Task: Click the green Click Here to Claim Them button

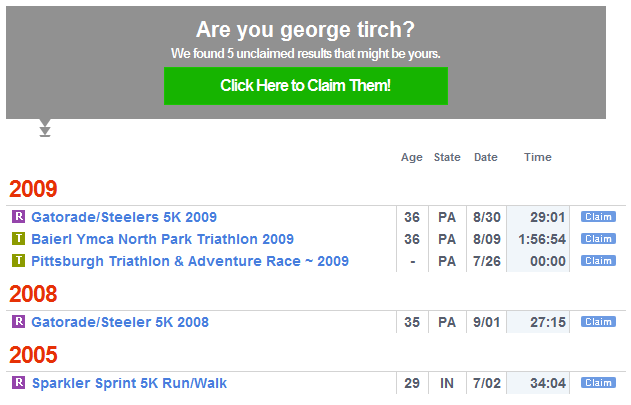Action: click(x=306, y=86)
